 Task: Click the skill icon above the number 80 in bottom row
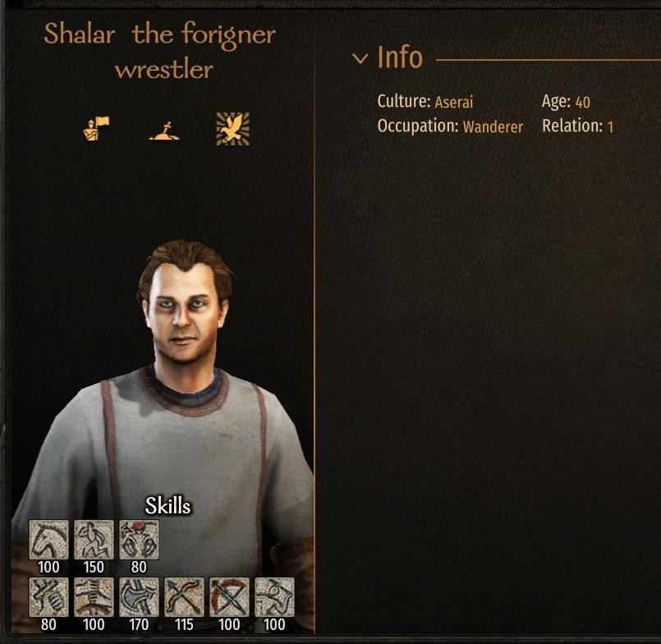click(48, 597)
